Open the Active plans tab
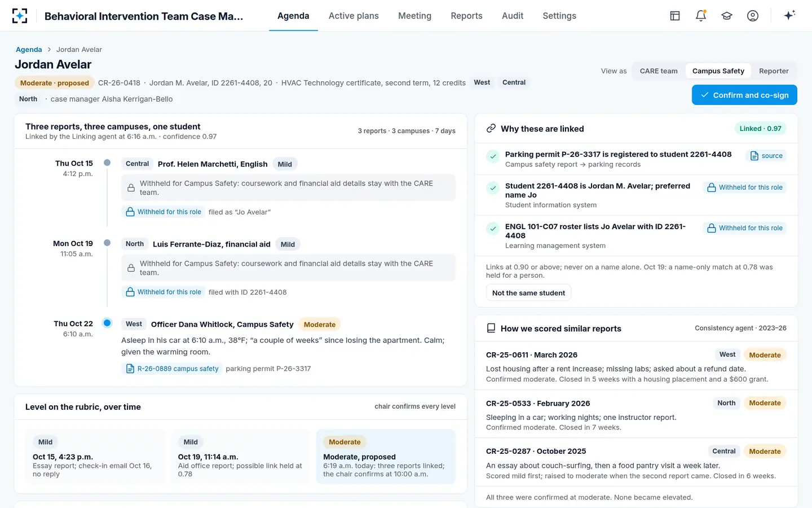 354,16
